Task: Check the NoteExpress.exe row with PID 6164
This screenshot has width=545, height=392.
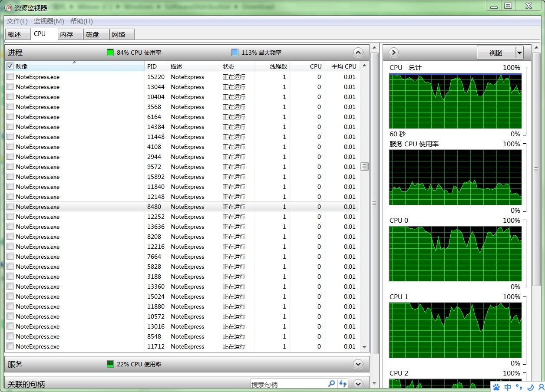Action: [10, 116]
